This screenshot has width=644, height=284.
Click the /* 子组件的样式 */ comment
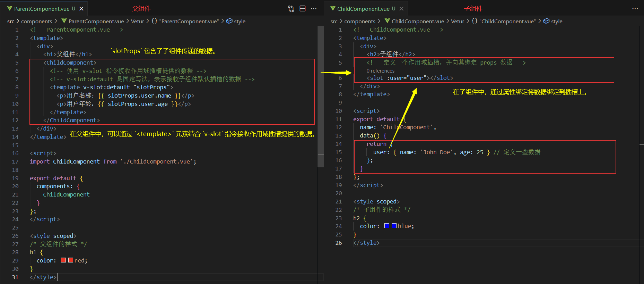[x=382, y=210]
